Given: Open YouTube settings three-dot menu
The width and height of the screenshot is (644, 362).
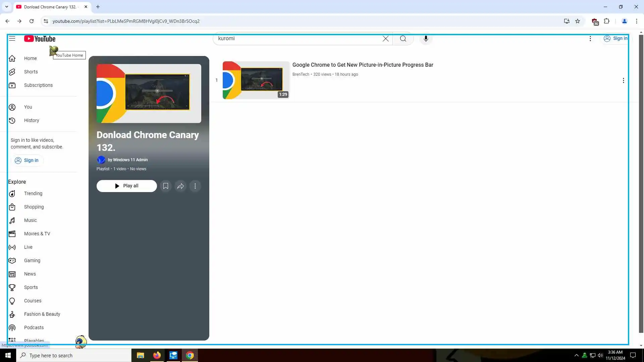Looking at the screenshot, I should [x=590, y=39].
